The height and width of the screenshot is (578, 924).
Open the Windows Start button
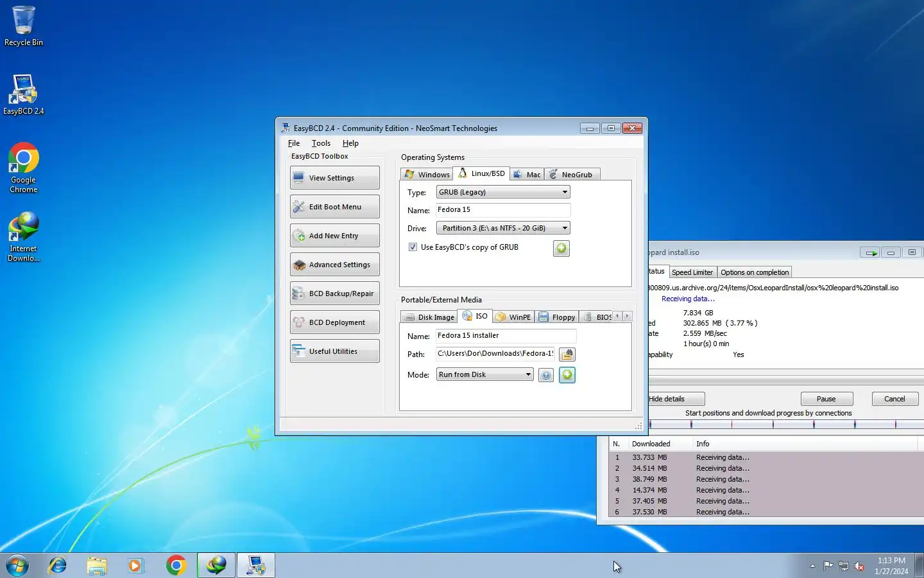17,565
